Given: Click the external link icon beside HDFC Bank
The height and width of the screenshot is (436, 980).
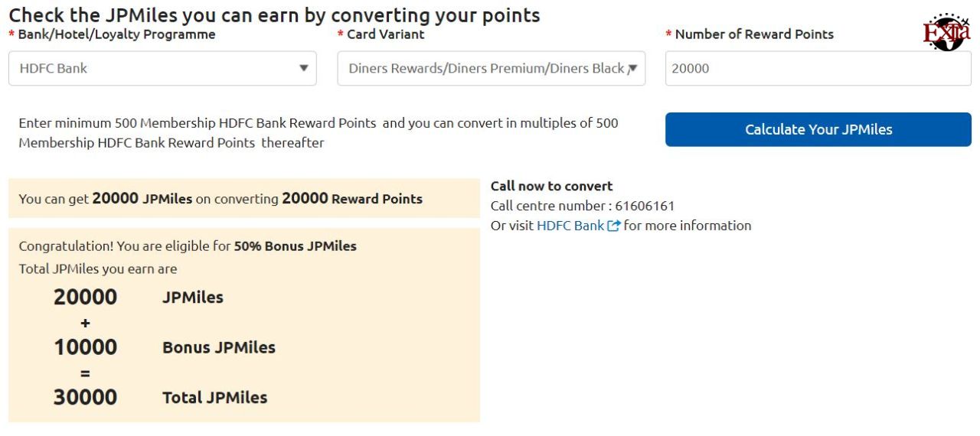Looking at the screenshot, I should (613, 226).
